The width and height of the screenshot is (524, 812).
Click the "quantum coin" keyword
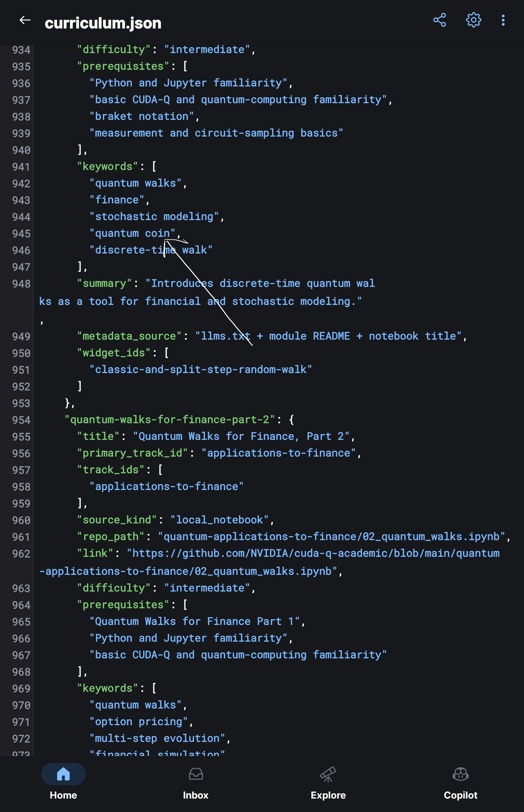[132, 233]
